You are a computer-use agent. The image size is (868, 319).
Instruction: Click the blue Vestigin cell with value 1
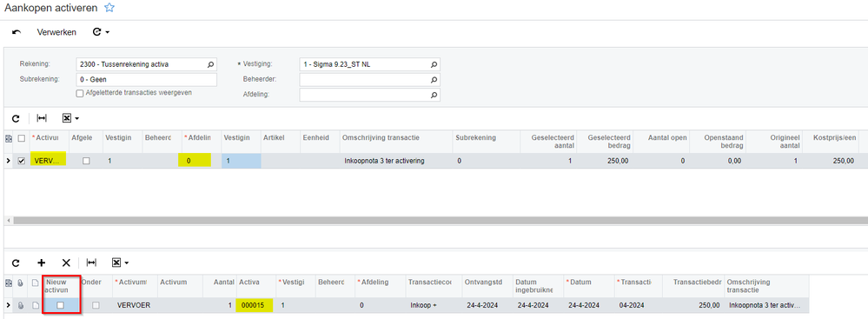(x=241, y=161)
